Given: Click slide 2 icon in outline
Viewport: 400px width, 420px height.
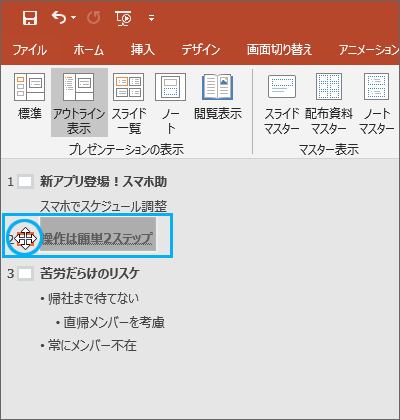Looking at the screenshot, I should pos(25,239).
